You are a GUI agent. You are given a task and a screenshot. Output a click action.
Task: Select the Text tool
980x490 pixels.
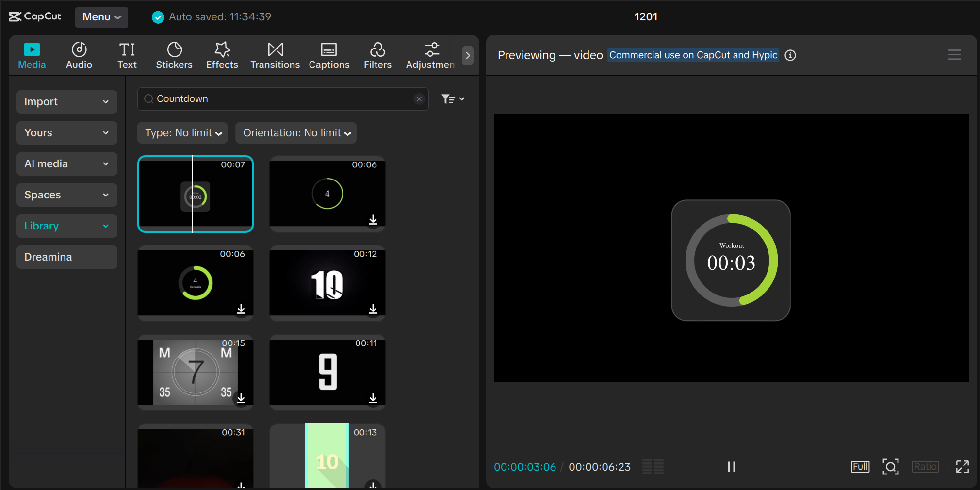[x=127, y=55]
